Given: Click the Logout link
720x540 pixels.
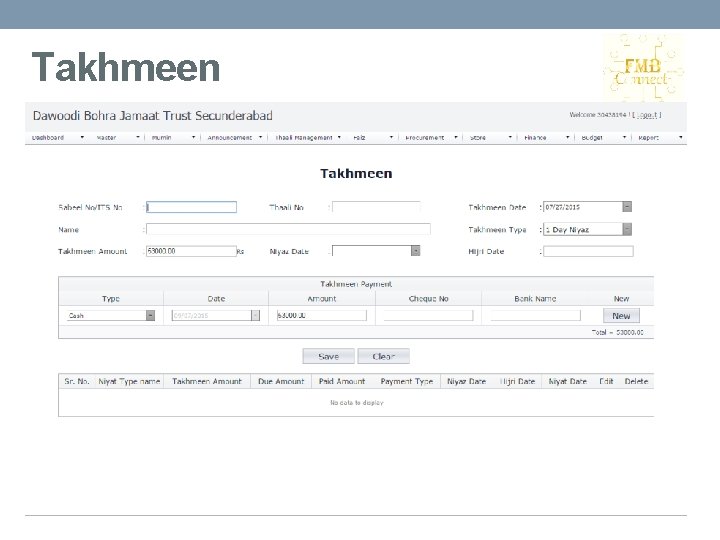Looking at the screenshot, I should (x=647, y=115).
